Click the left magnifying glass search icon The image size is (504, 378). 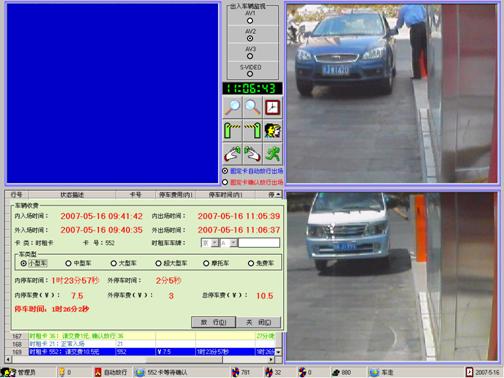coord(232,107)
